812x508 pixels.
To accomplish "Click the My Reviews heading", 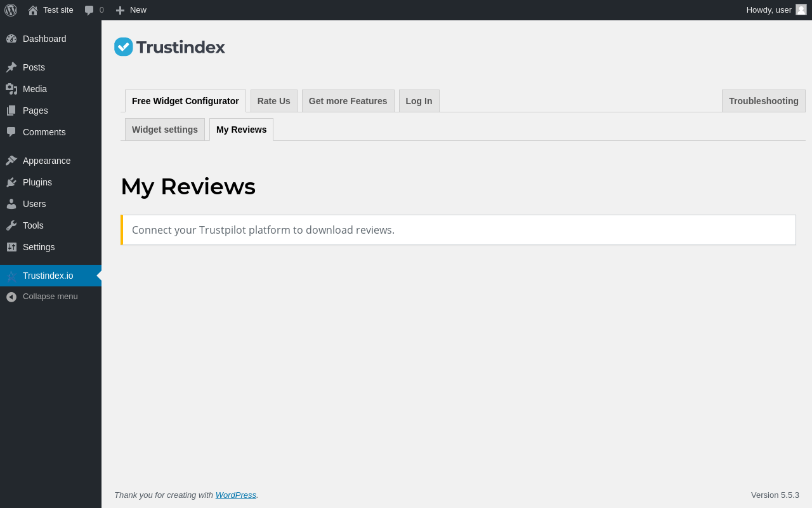I will click(x=188, y=187).
